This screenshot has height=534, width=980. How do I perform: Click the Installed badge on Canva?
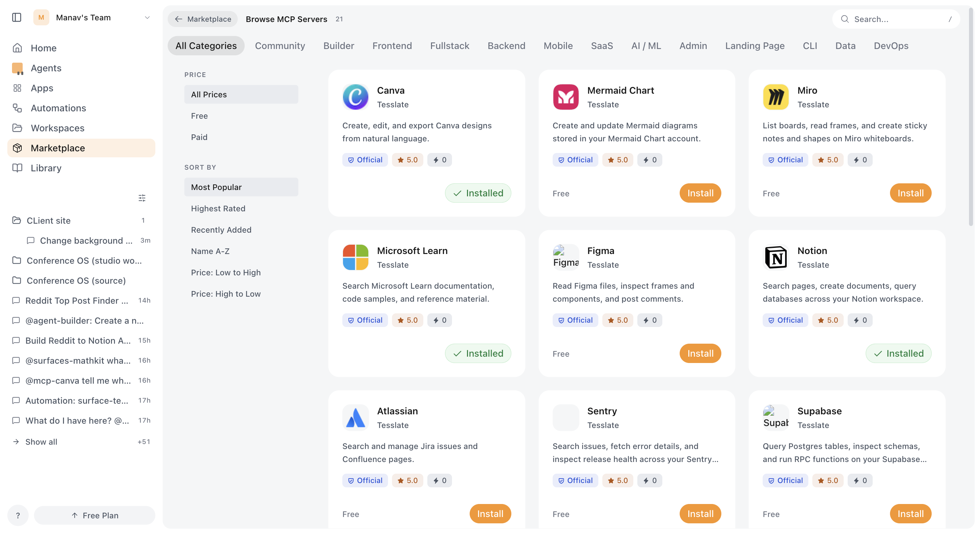point(478,193)
